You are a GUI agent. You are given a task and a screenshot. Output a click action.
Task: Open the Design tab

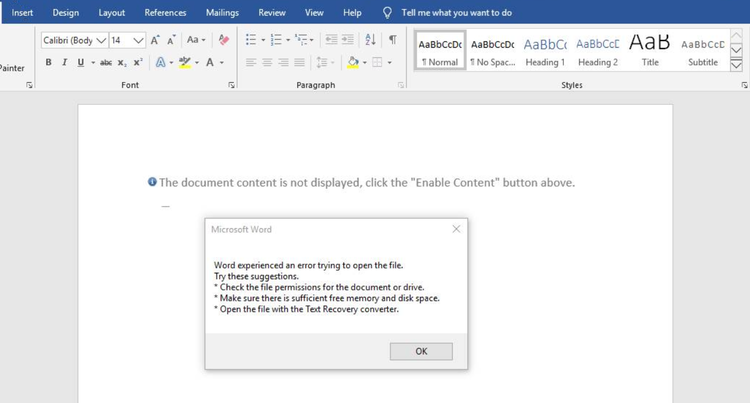pos(66,13)
